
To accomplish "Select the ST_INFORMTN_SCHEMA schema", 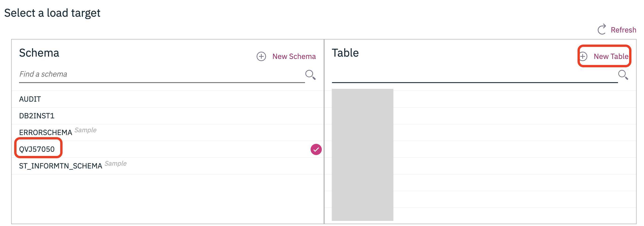I will (60, 166).
